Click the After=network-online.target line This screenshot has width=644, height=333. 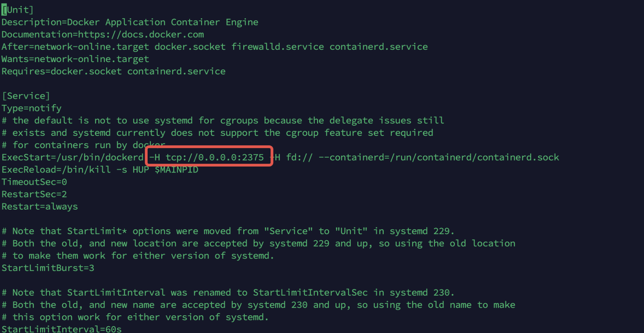pyautogui.click(x=215, y=47)
